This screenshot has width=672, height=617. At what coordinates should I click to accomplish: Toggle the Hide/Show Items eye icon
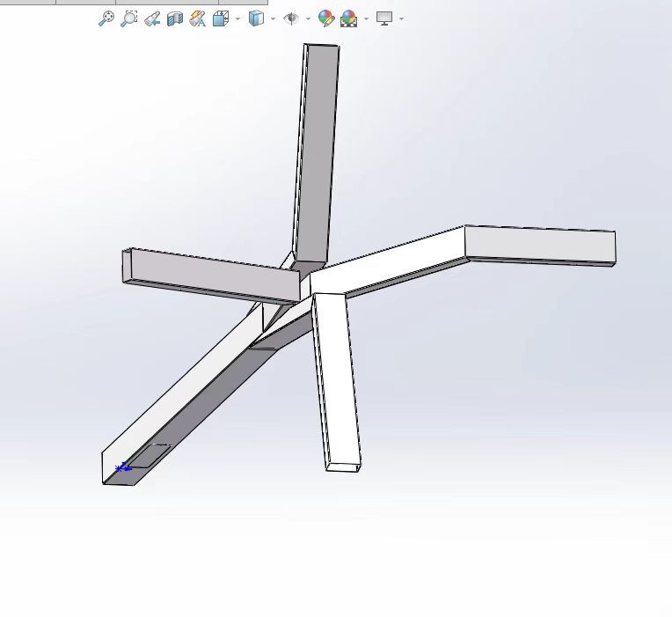[x=291, y=18]
